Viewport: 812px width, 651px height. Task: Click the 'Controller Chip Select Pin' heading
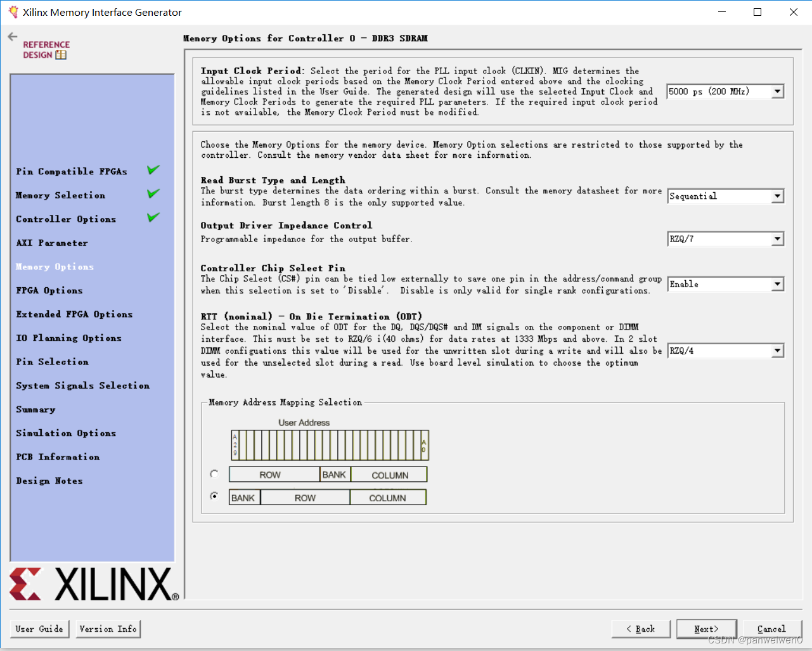(x=273, y=268)
